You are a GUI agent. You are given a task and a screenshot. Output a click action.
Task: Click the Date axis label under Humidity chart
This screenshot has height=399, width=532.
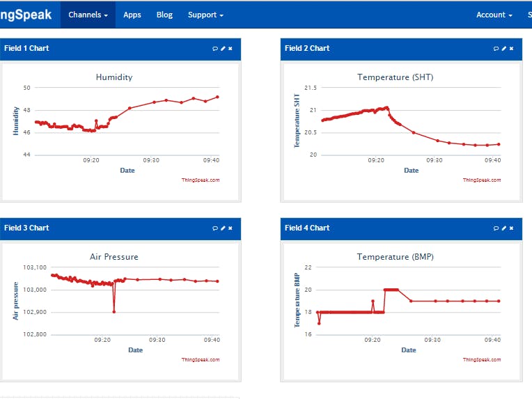point(127,171)
